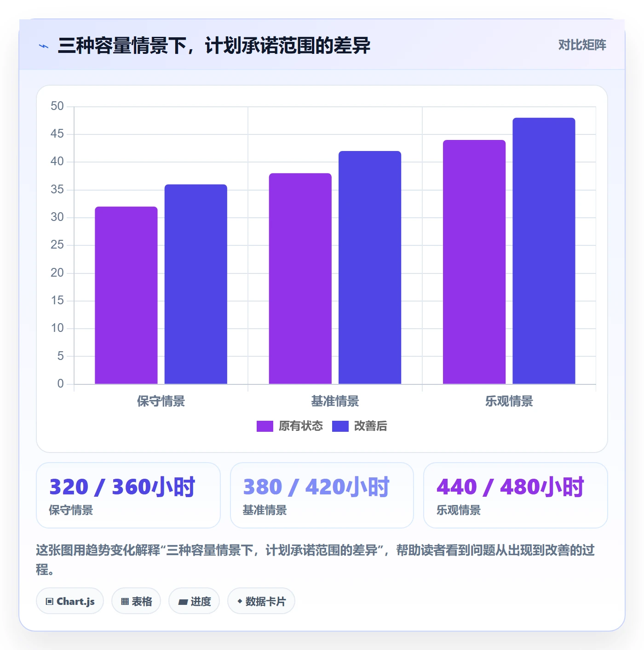644x650 pixels.
Task: Open the 440 / 480小时 data card
Action: (516, 495)
